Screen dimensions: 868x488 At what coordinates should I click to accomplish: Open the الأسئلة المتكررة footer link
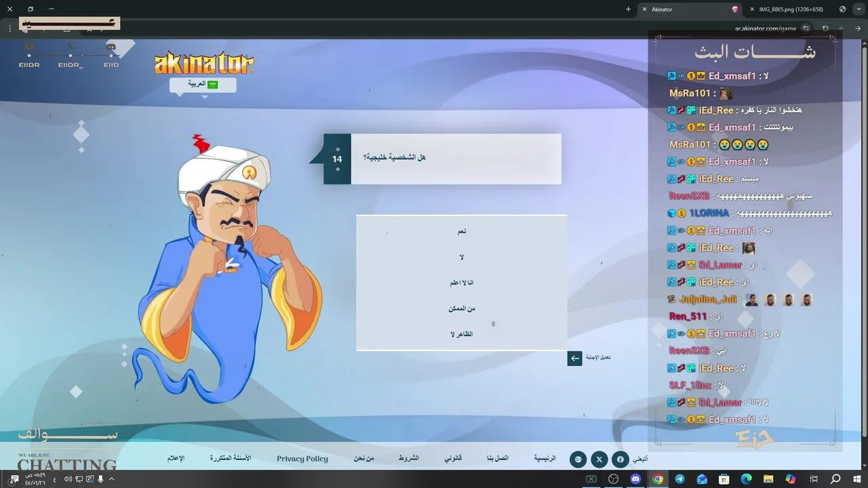pyautogui.click(x=231, y=458)
